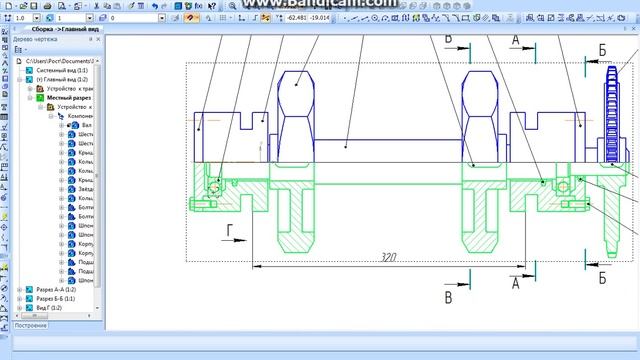This screenshot has height=360, width=640.
Task: Click the tree panel horizontal scrollbar
Action: [53, 316]
